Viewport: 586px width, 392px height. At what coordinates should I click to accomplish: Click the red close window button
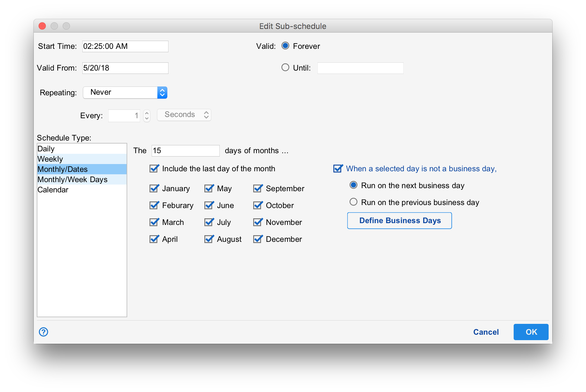[x=42, y=26]
